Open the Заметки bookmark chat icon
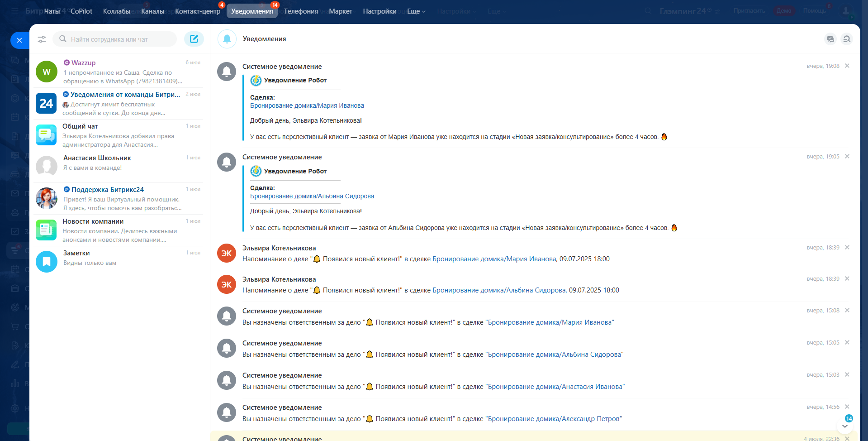This screenshot has width=868, height=441. pos(47,262)
